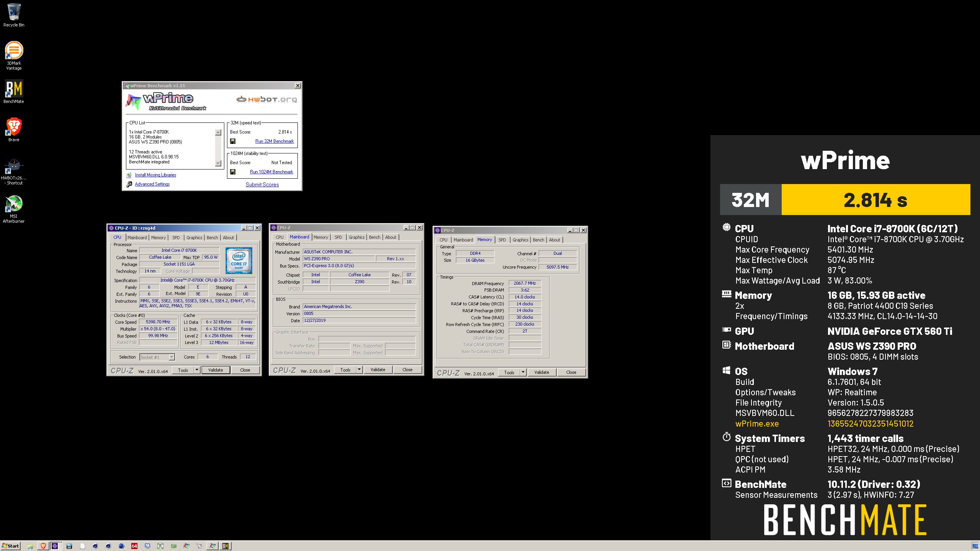The image size is (980, 551).
Task: Click the DRAM Frequency 2067.7 MHz field
Action: click(x=525, y=283)
